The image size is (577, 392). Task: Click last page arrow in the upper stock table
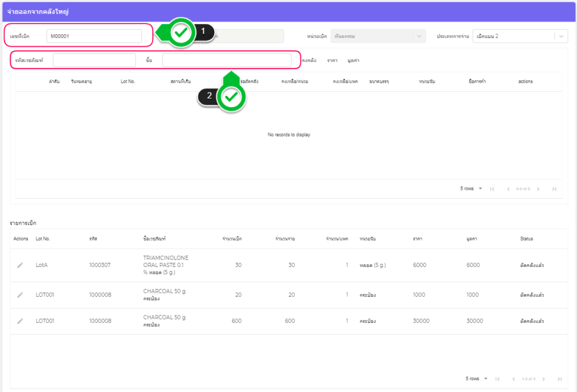coord(554,189)
